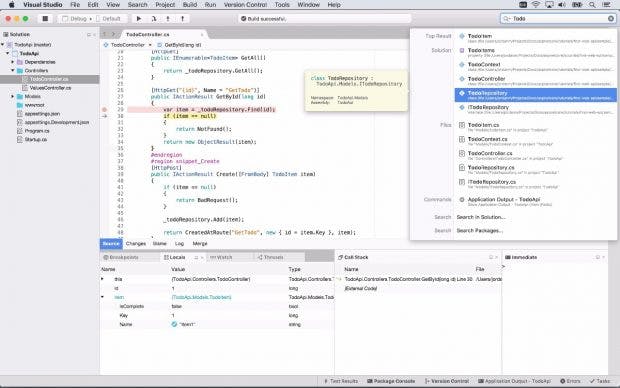Select TodoContext class search result
Screen dimensions: 620x388
[536, 66]
